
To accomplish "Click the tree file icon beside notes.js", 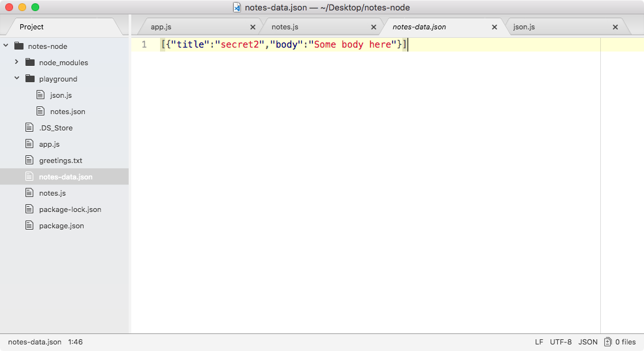I will (29, 192).
